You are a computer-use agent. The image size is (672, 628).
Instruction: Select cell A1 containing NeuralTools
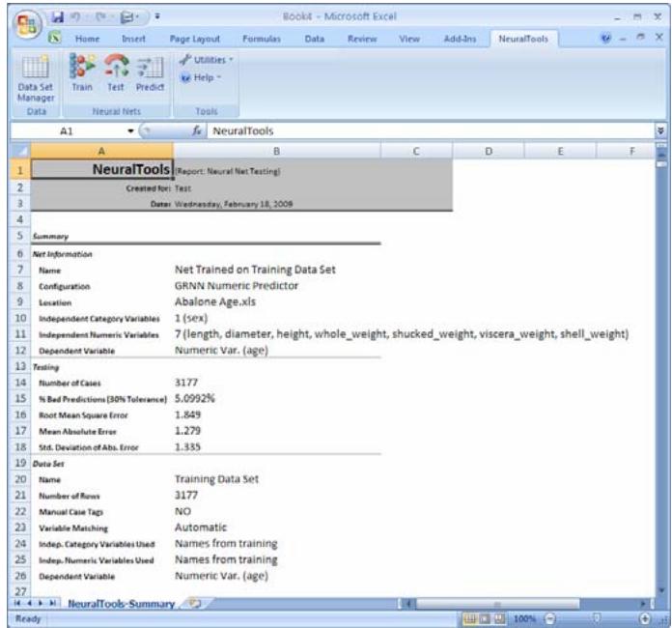[102, 169]
